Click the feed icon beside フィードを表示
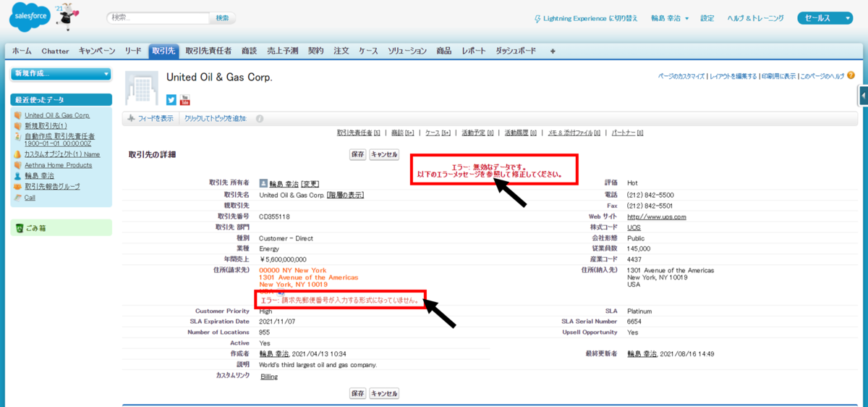The height and width of the screenshot is (407, 868). (131, 118)
